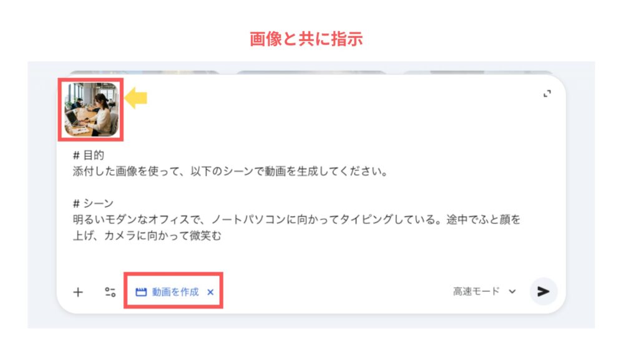Image resolution: width=639 pixels, height=364 pixels.
Task: Click the clapperboard icon in the video chip
Action: (141, 292)
